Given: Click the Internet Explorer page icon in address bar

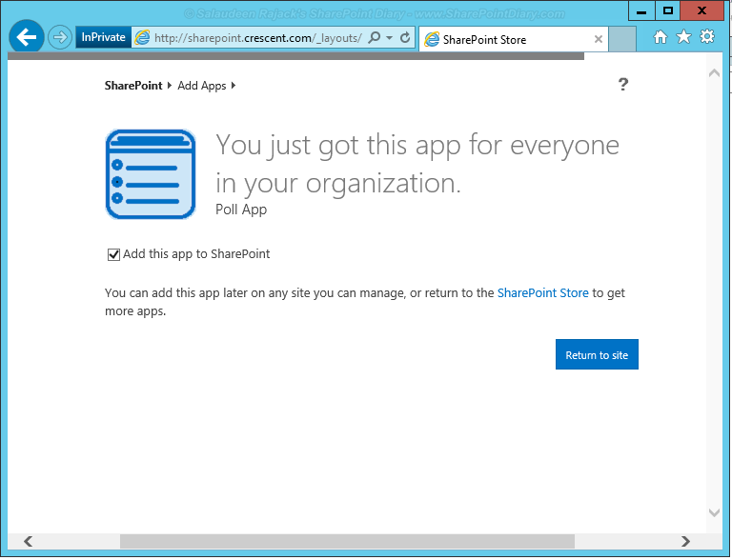Looking at the screenshot, I should click(x=142, y=38).
